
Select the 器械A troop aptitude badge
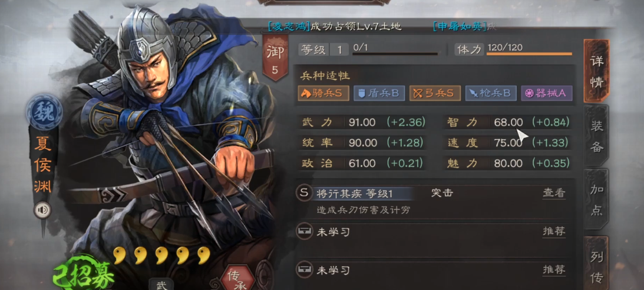(x=547, y=93)
